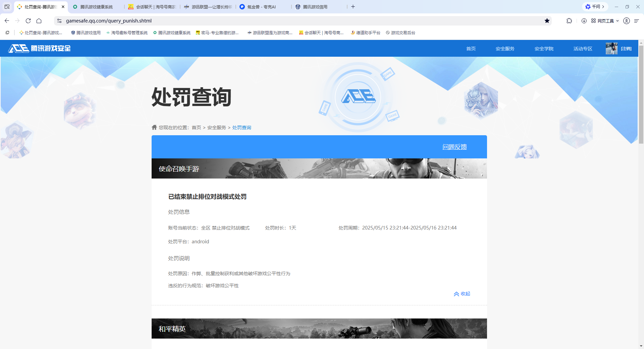Click the home icon in the breadcrumb
The height and width of the screenshot is (349, 644).
[154, 127]
